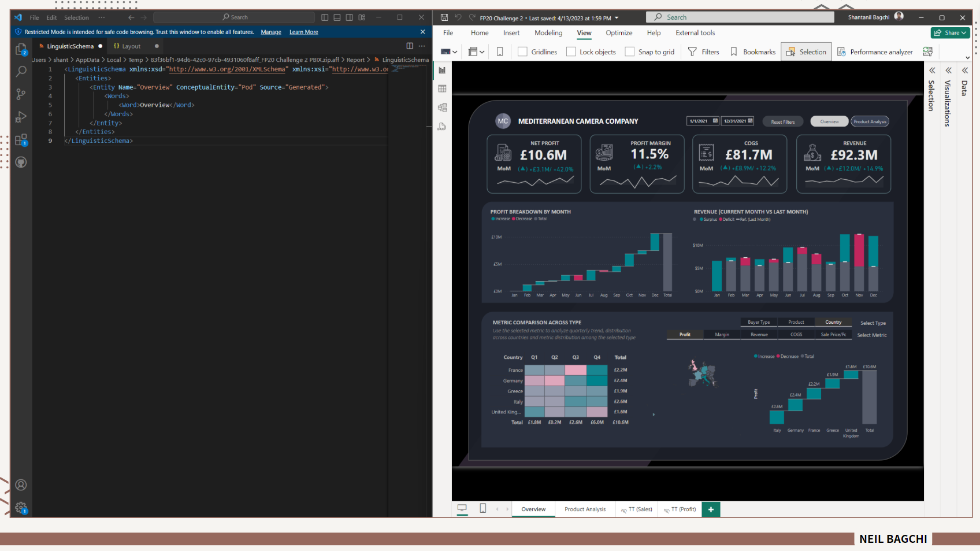Toggle the Performance analyzer pane
980x551 pixels.
coord(875,52)
